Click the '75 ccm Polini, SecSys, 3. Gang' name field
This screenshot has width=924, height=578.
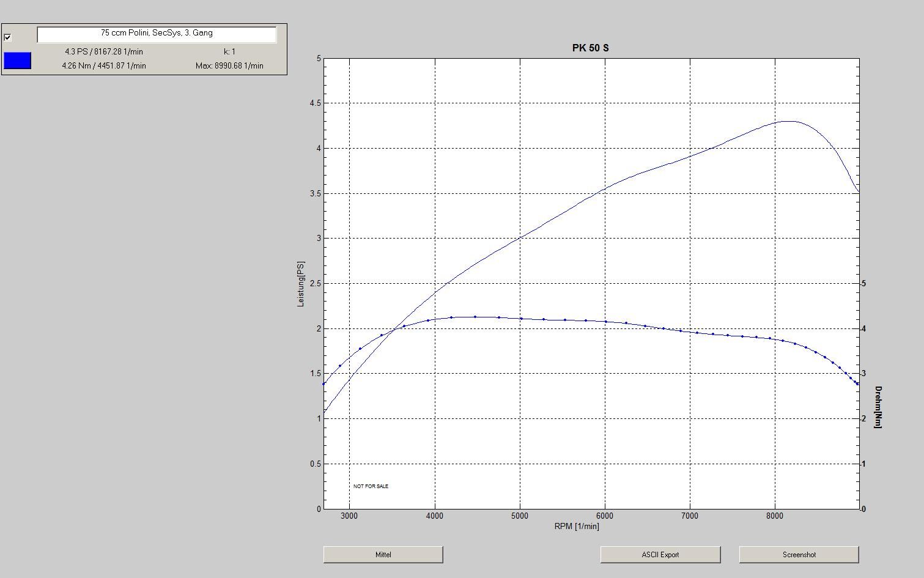(x=157, y=34)
